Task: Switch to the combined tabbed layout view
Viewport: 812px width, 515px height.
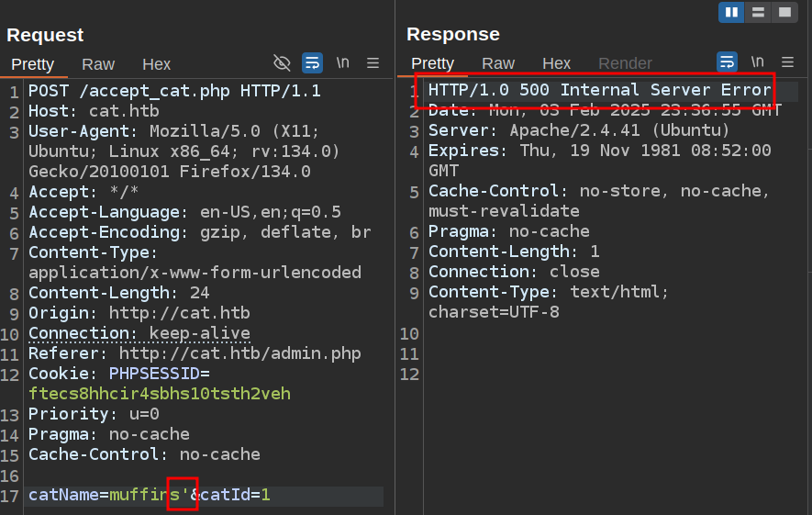Action: (x=784, y=12)
